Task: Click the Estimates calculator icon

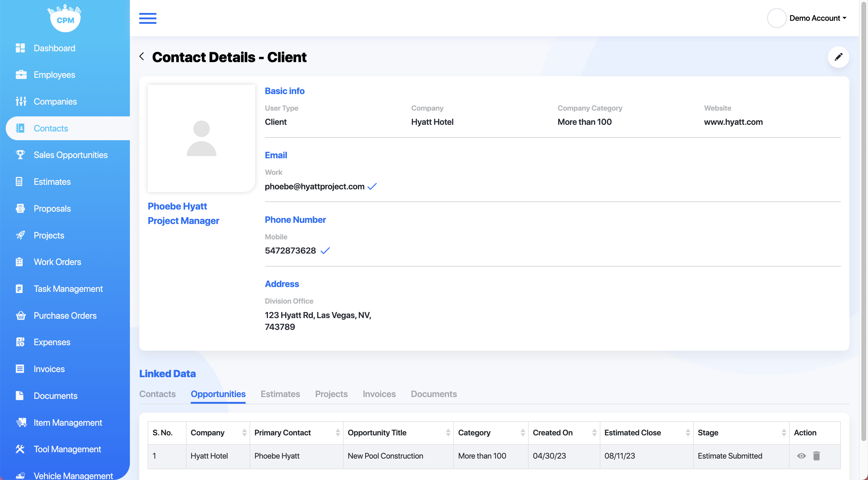Action: (x=19, y=182)
